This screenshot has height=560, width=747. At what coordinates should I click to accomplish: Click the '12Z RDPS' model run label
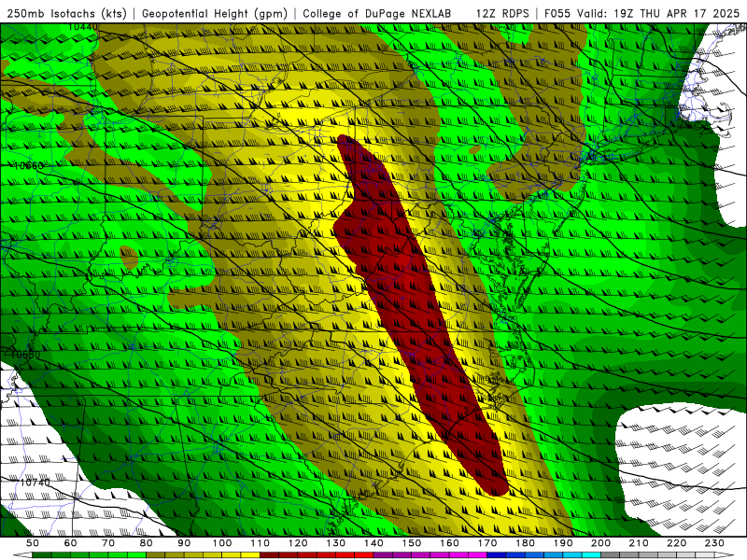coord(502,13)
